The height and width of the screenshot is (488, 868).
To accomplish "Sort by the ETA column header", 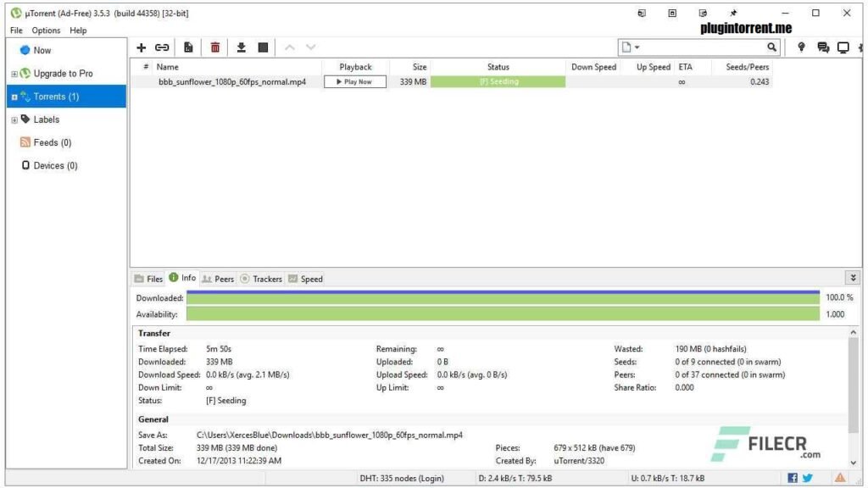I will [692, 67].
